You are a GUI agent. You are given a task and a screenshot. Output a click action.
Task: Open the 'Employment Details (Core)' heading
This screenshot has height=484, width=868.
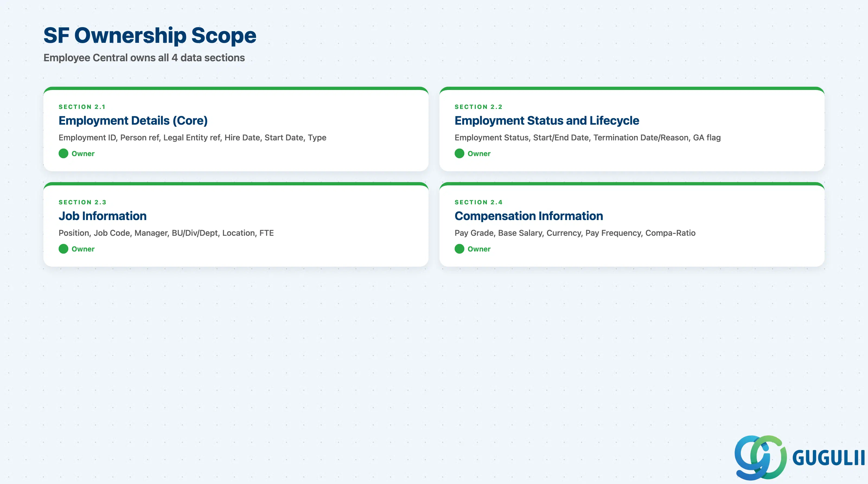coord(133,121)
